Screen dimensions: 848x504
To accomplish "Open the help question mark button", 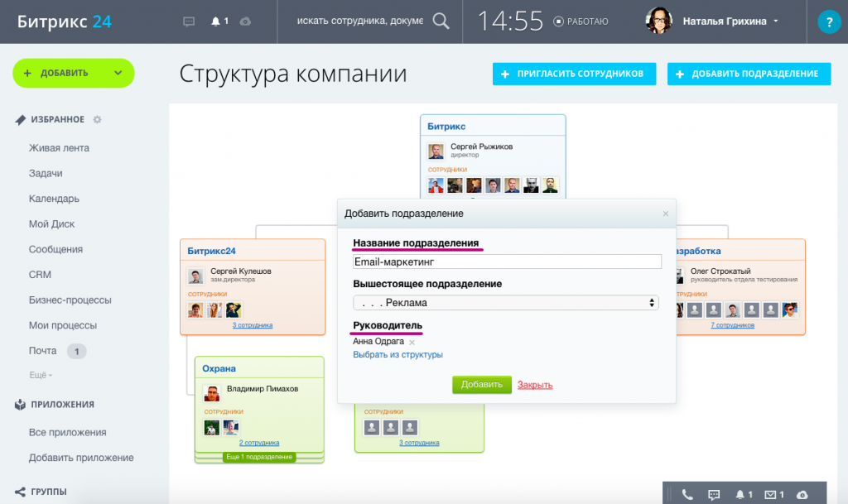I will pyautogui.click(x=828, y=22).
